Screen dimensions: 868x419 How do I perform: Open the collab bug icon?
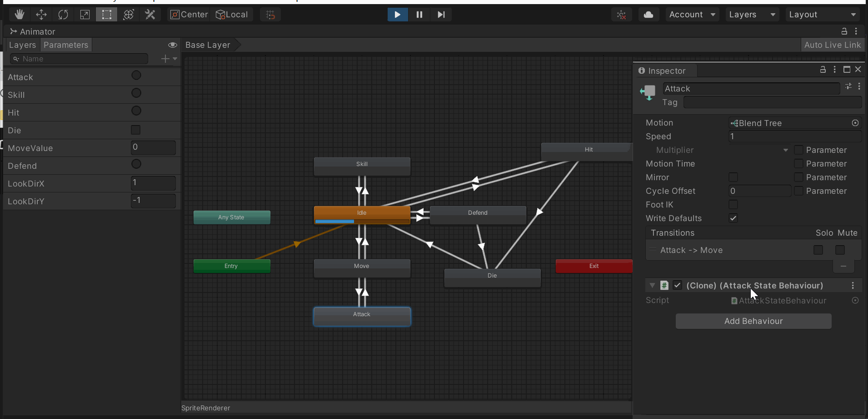[x=622, y=15]
